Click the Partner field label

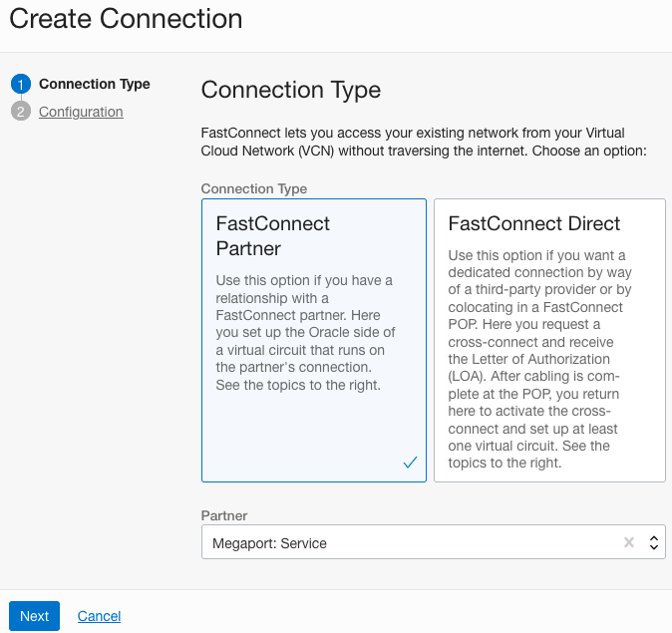click(x=224, y=515)
